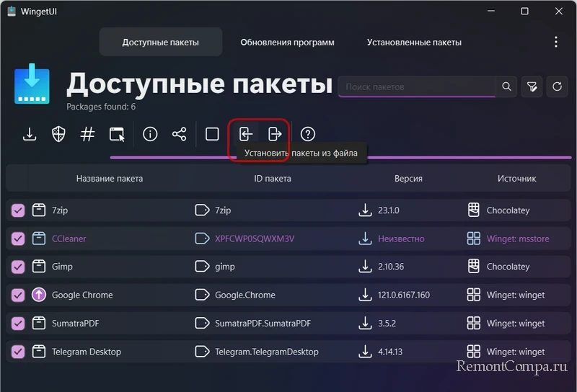The height and width of the screenshot is (392, 577).
Task: Click install packages from file icon
Action: pos(246,134)
